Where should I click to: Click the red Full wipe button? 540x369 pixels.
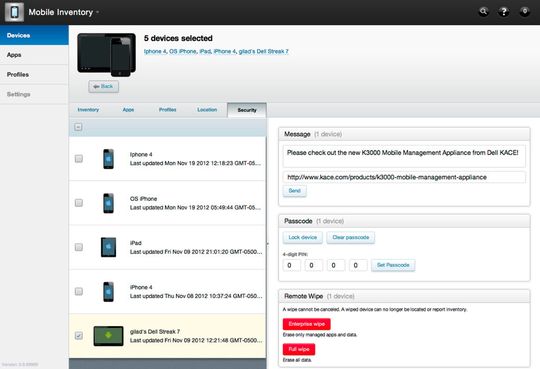point(299,349)
